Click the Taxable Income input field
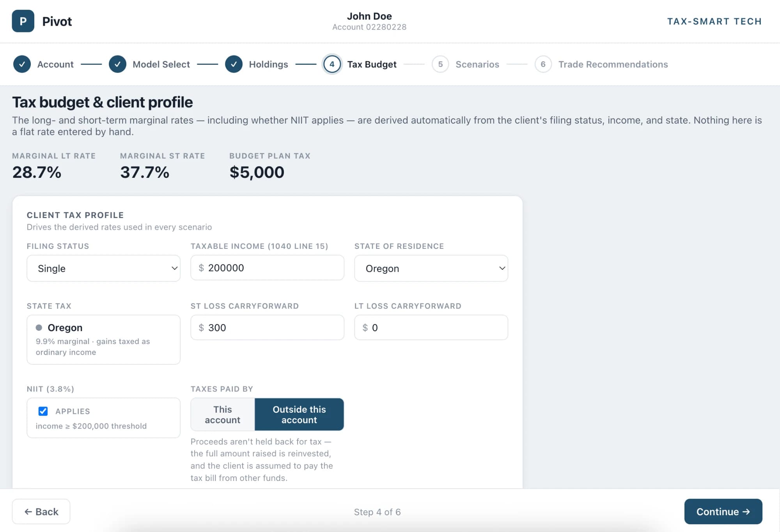This screenshot has width=780, height=532. click(x=267, y=268)
